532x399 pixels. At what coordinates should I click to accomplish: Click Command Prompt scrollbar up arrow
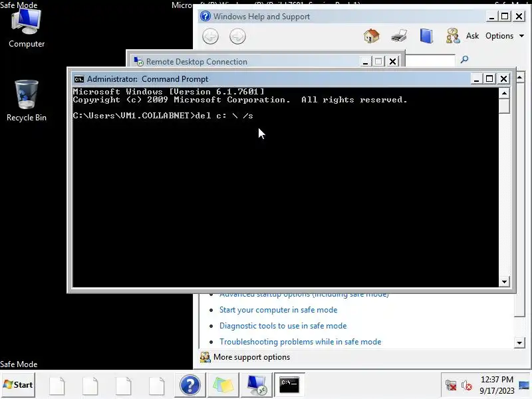[x=505, y=93]
